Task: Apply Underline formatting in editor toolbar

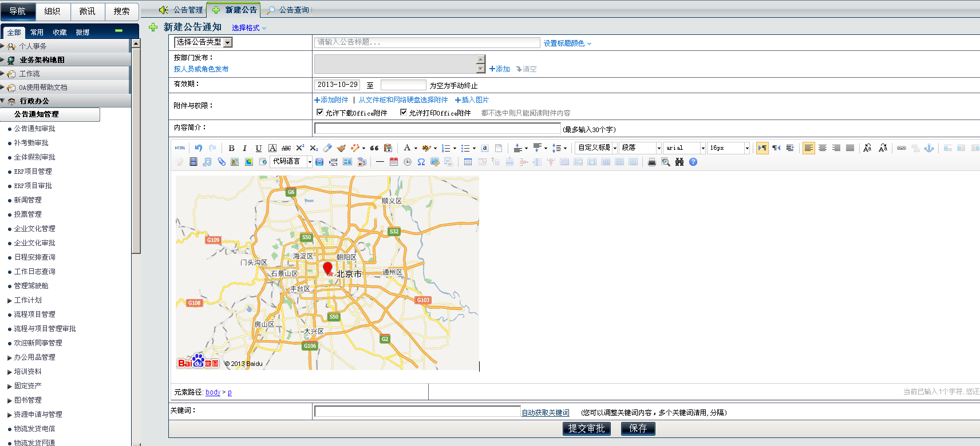Action: pyautogui.click(x=258, y=148)
